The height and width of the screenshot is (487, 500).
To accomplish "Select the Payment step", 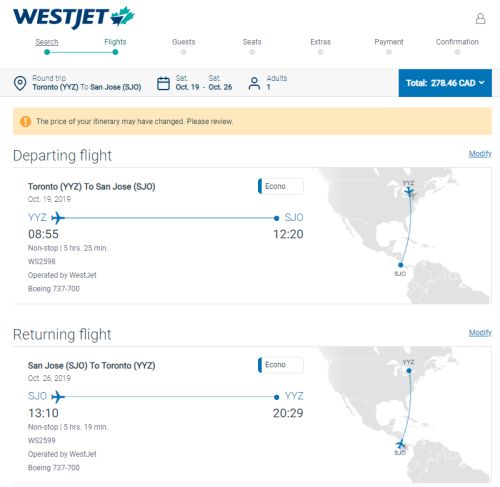I will pos(389,42).
